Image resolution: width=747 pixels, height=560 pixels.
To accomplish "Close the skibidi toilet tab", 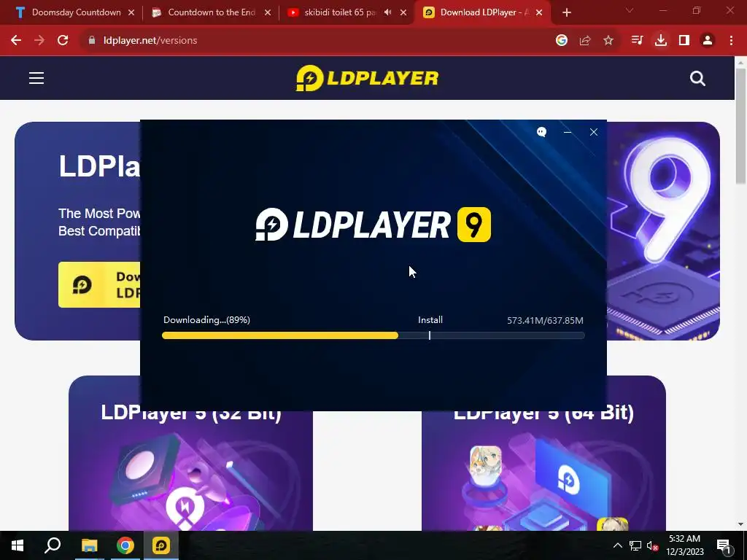I will pos(403,12).
